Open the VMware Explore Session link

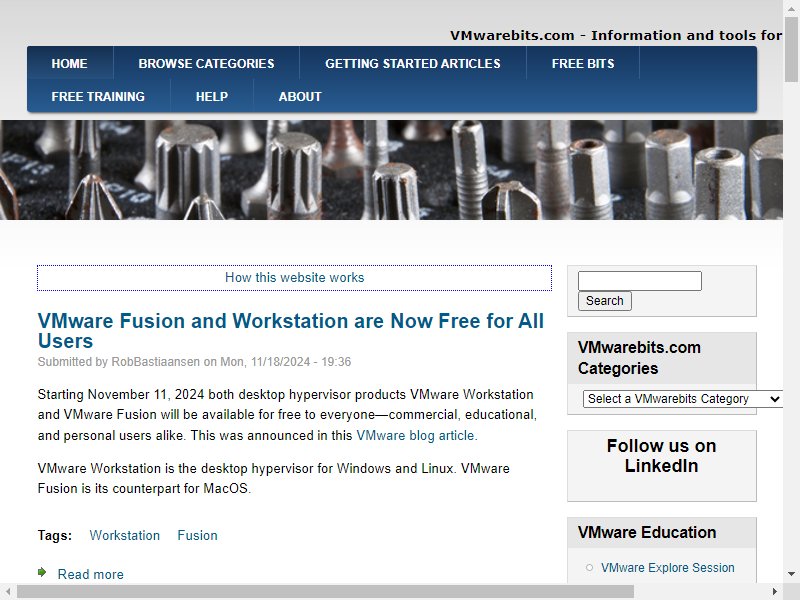point(667,567)
